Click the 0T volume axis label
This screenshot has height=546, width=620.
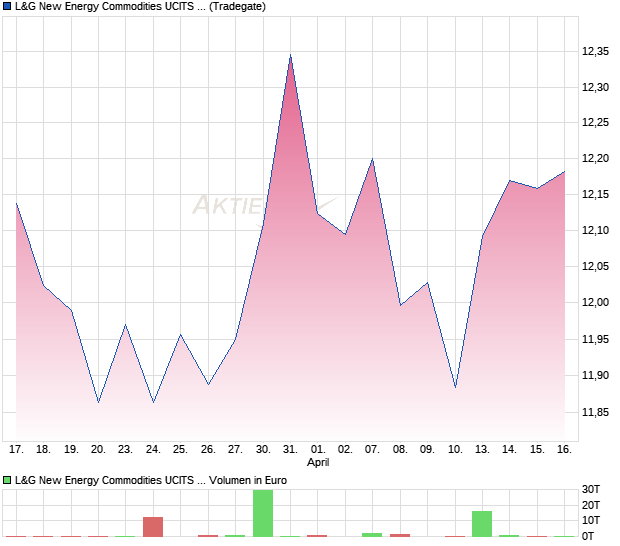pos(588,536)
